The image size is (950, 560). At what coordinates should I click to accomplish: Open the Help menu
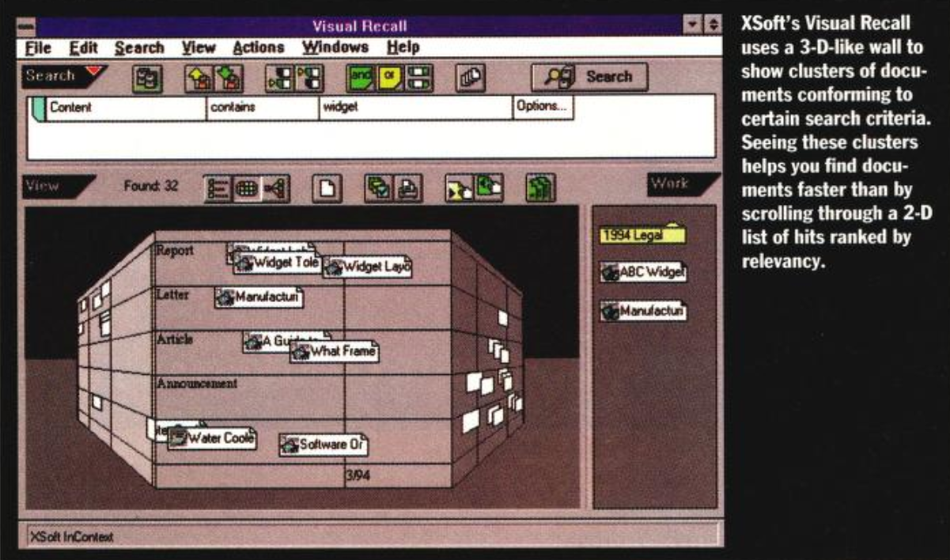point(403,48)
